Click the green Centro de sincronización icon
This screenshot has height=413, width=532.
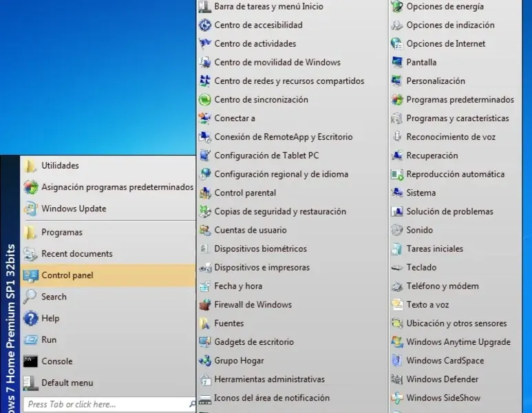[205, 100]
